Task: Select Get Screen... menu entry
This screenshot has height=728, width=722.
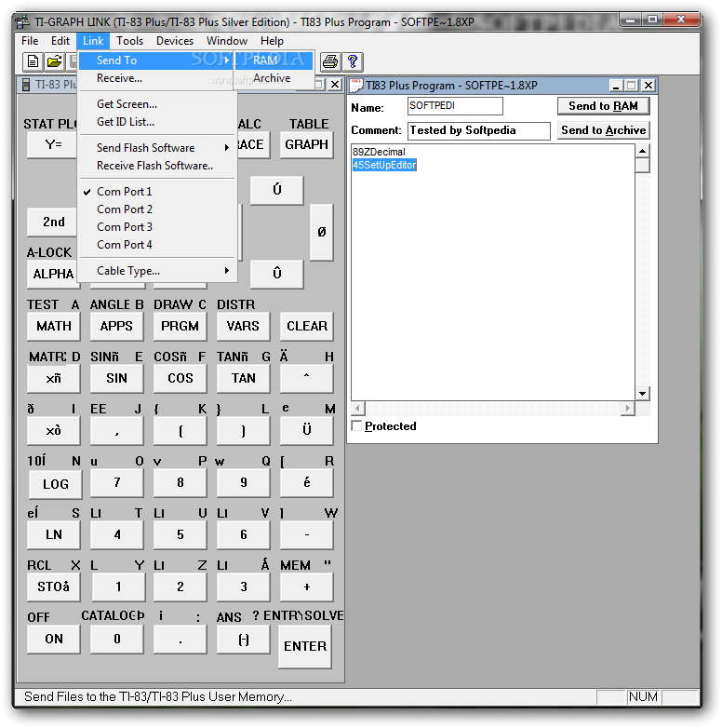Action: click(x=158, y=104)
